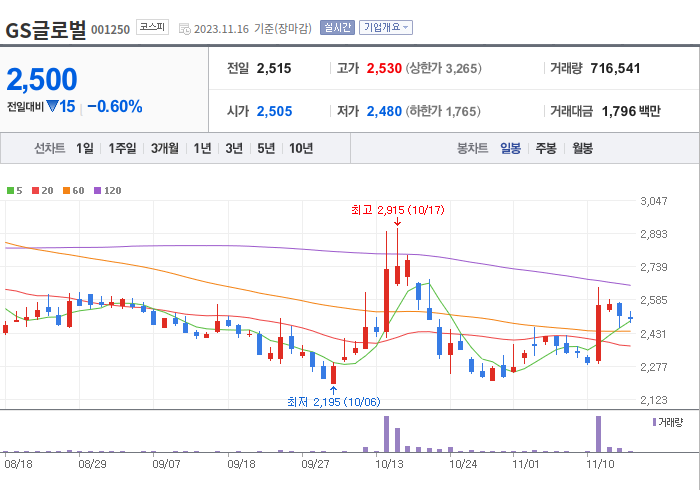
Task: Click the 선차트 line chart label
Action: pos(50,148)
